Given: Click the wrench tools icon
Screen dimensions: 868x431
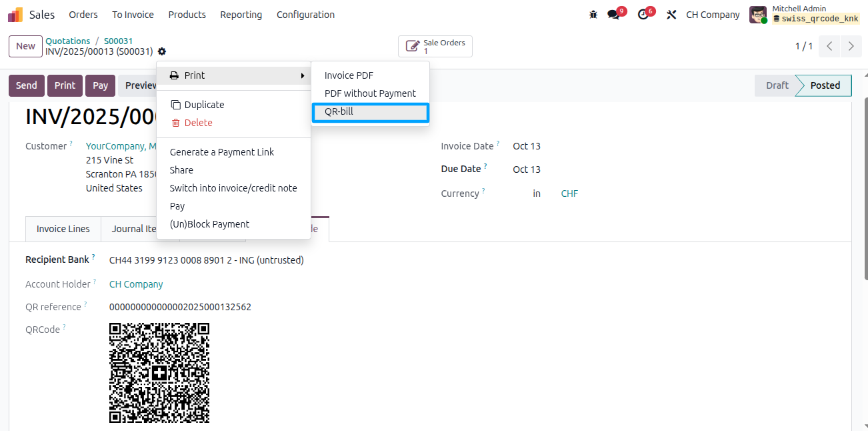Looking at the screenshot, I should 672,15.
